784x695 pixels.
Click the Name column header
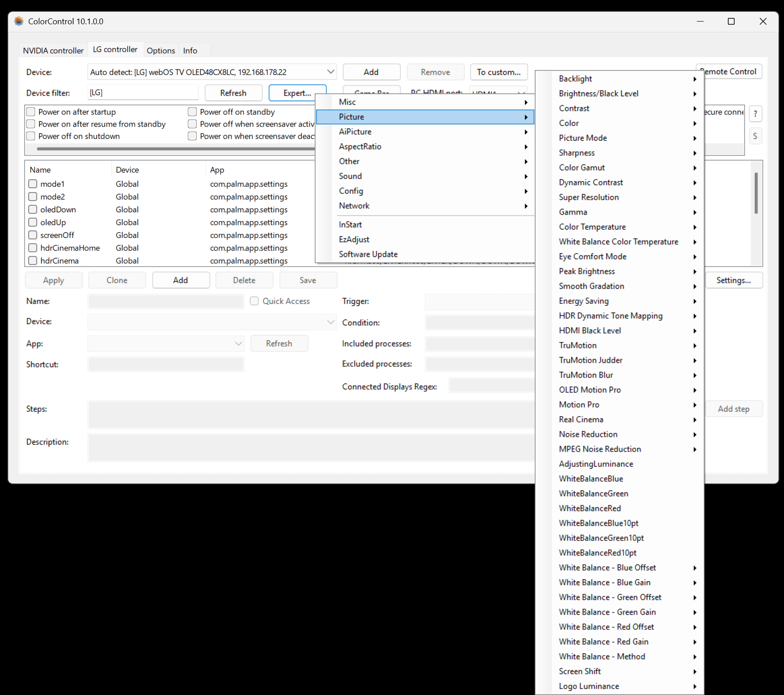click(x=40, y=170)
